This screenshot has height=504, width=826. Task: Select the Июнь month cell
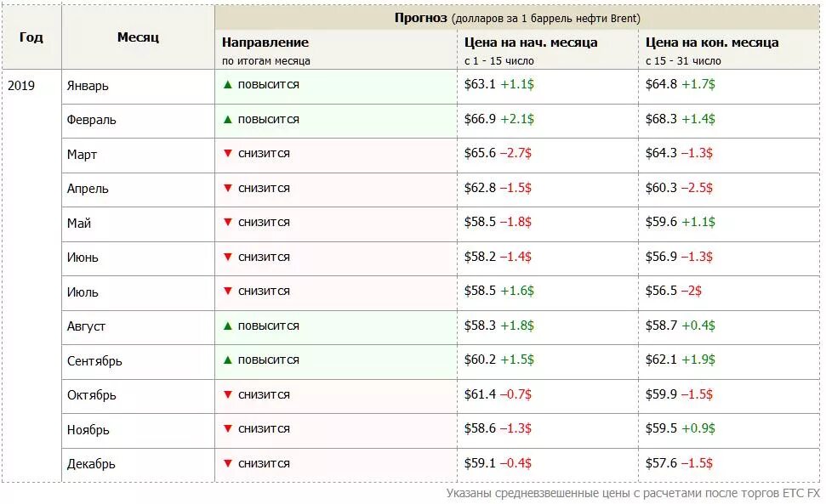point(83,258)
